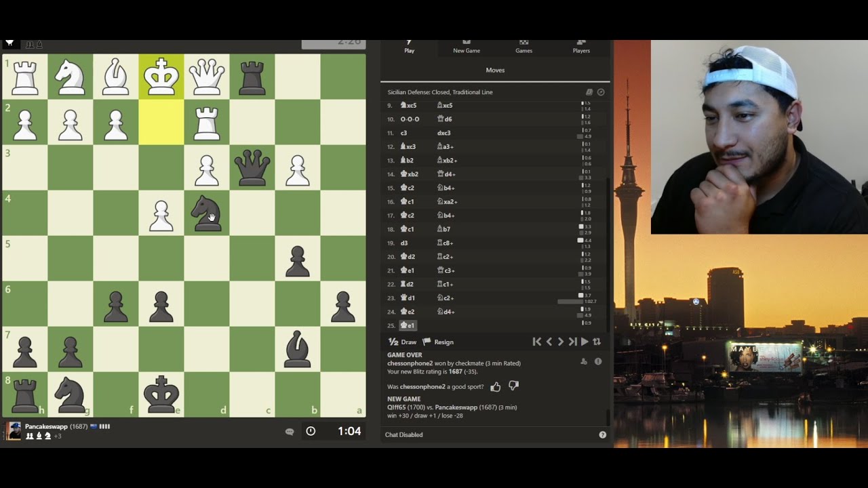Open the Games tab
Viewport: 868px width, 488px height.
524,46
